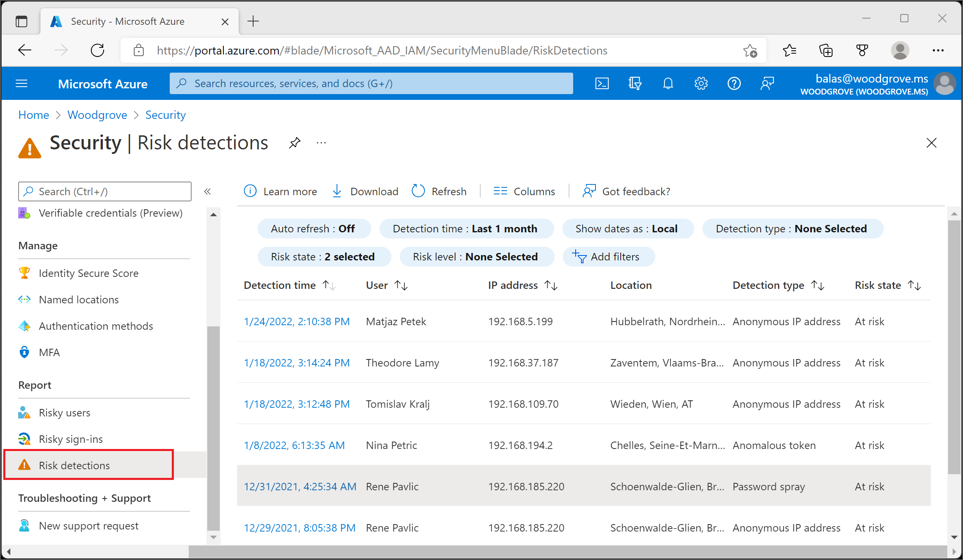Go to the Home breadcrumb
Viewport: 963px width, 560px height.
click(34, 115)
